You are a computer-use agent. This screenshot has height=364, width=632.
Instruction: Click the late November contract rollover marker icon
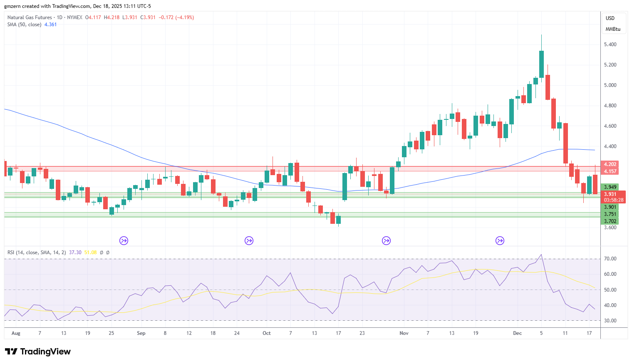pyautogui.click(x=500, y=240)
